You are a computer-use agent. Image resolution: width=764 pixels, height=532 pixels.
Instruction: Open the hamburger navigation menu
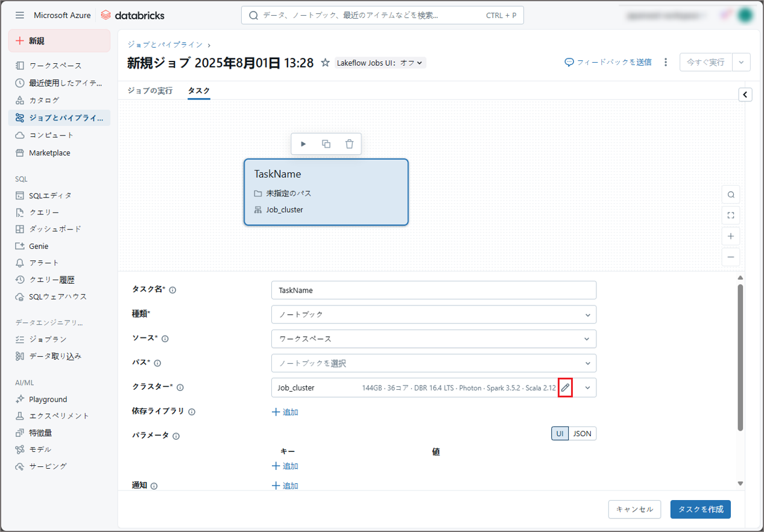click(20, 15)
